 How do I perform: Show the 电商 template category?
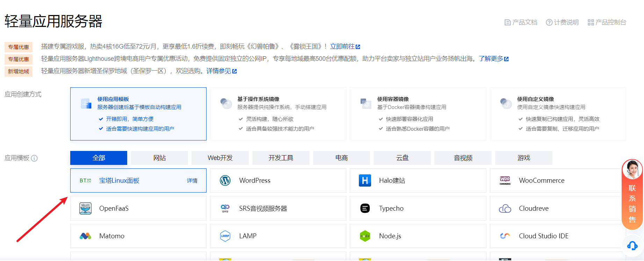click(341, 158)
